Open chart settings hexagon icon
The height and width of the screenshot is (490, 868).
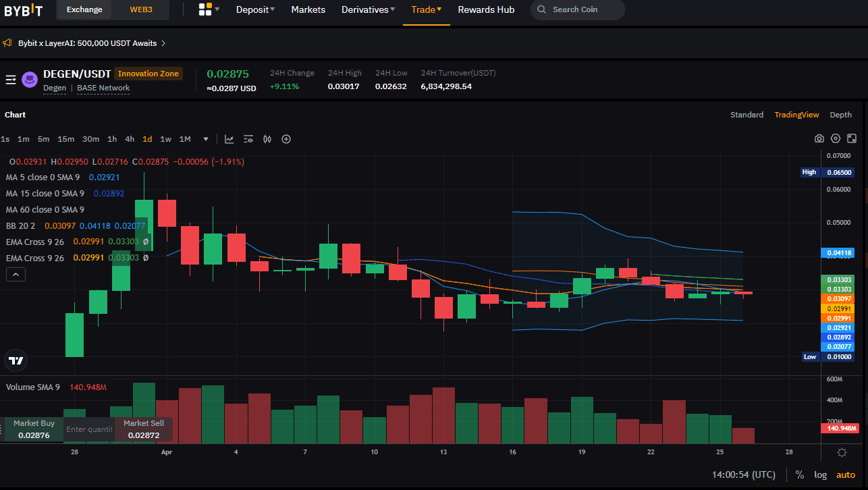click(x=836, y=139)
